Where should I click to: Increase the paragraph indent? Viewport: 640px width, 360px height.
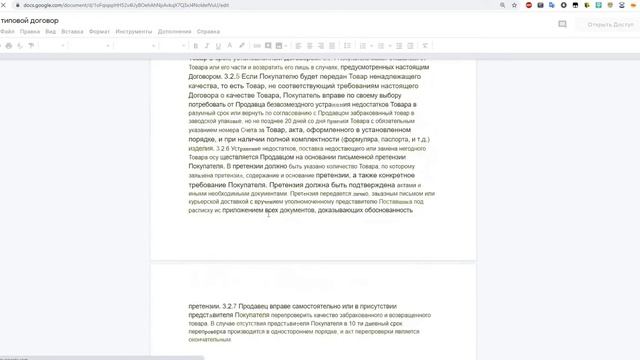[x=411, y=46]
